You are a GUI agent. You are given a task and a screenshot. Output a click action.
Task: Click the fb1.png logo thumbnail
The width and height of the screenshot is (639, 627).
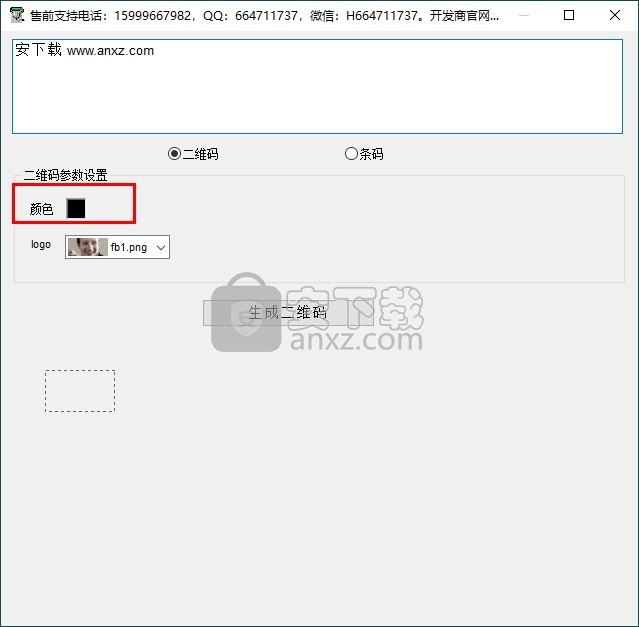(x=88, y=247)
